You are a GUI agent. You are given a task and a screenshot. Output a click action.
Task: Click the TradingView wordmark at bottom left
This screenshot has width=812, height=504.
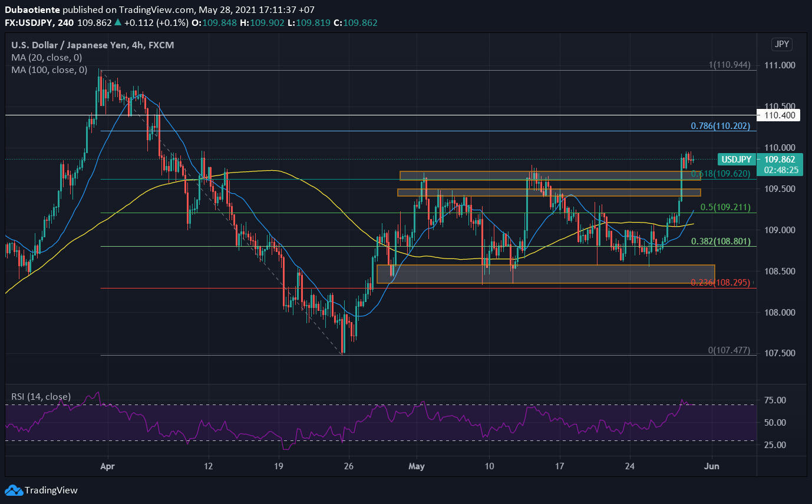(51, 490)
